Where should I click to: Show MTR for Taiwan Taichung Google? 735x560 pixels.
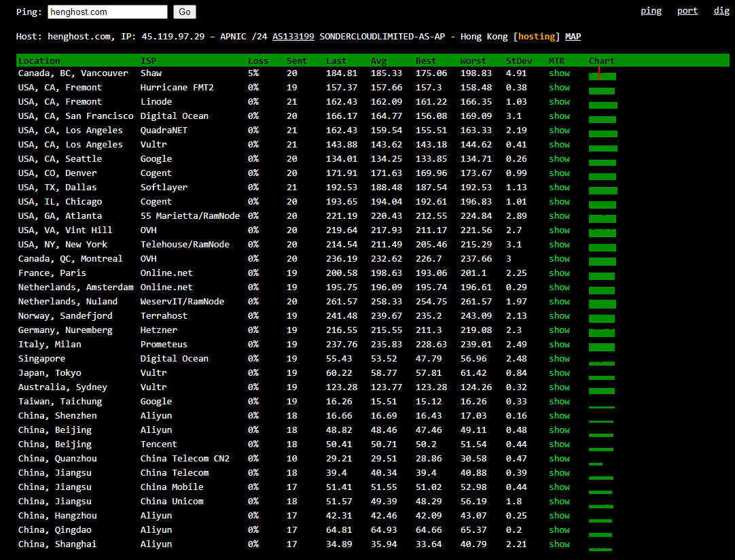click(559, 402)
